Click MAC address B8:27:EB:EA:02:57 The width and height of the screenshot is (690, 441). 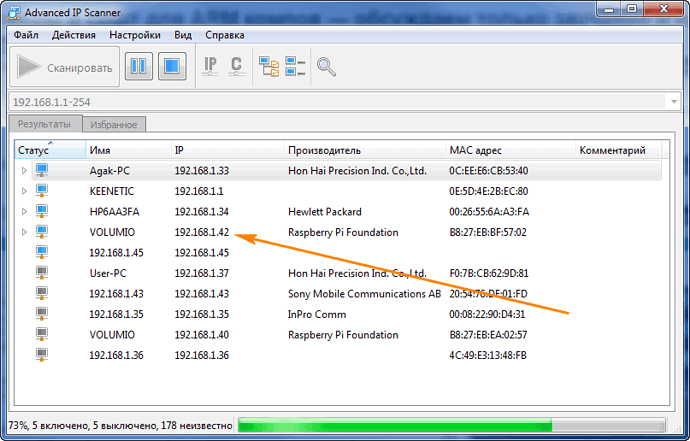[488, 334]
